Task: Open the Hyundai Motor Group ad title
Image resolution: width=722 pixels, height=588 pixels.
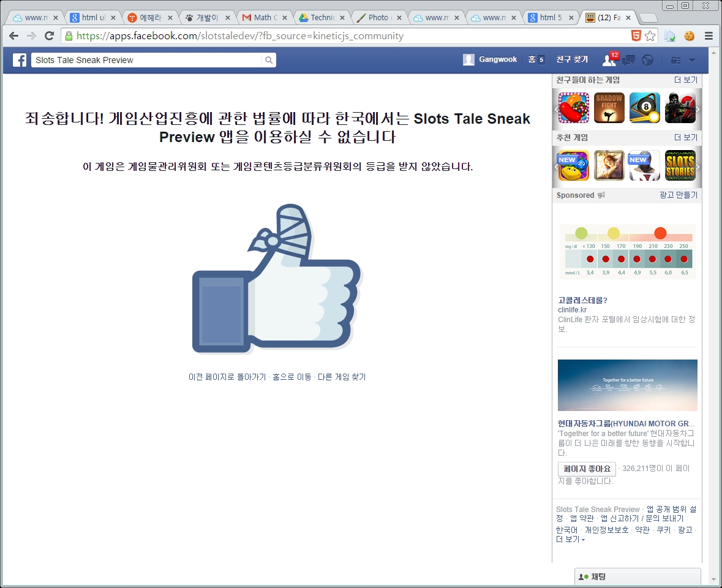Action: click(x=626, y=424)
